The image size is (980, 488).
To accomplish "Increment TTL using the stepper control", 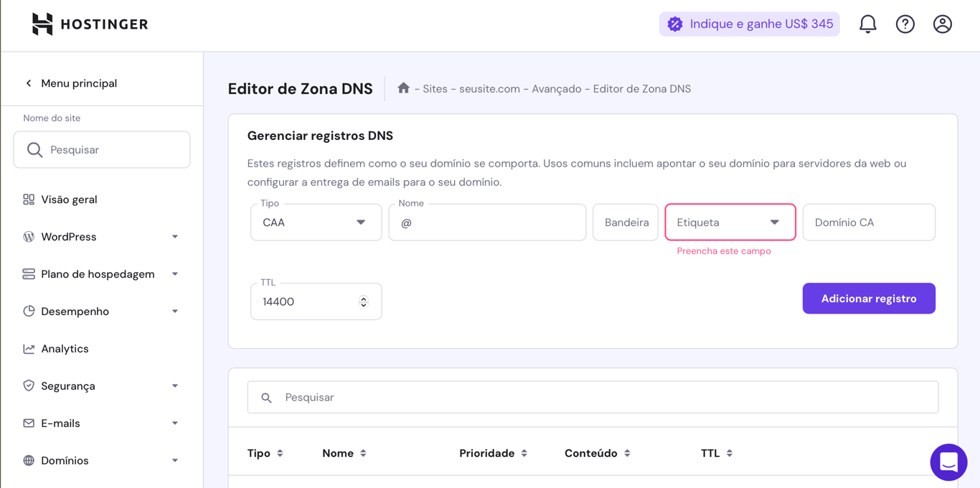I will click(x=364, y=297).
